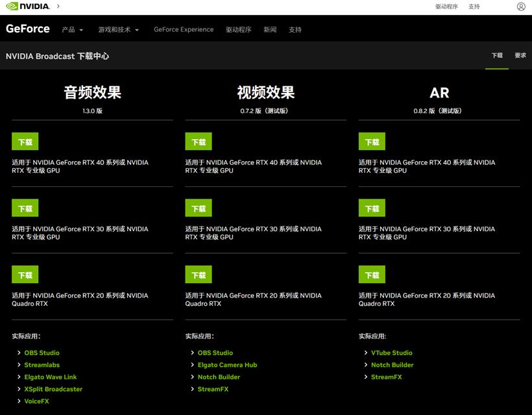Click the 1.3.0 版 version text
This screenshot has height=415, width=532.
click(x=92, y=111)
